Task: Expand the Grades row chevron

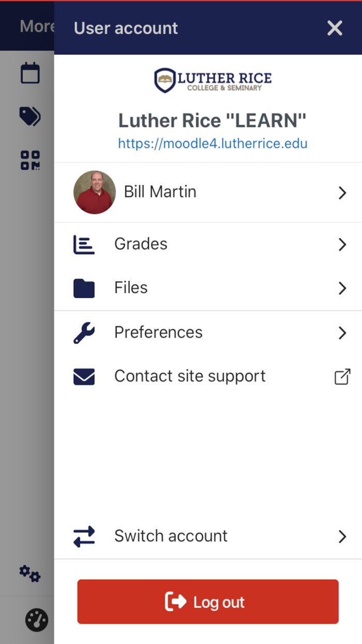Action: click(x=342, y=244)
